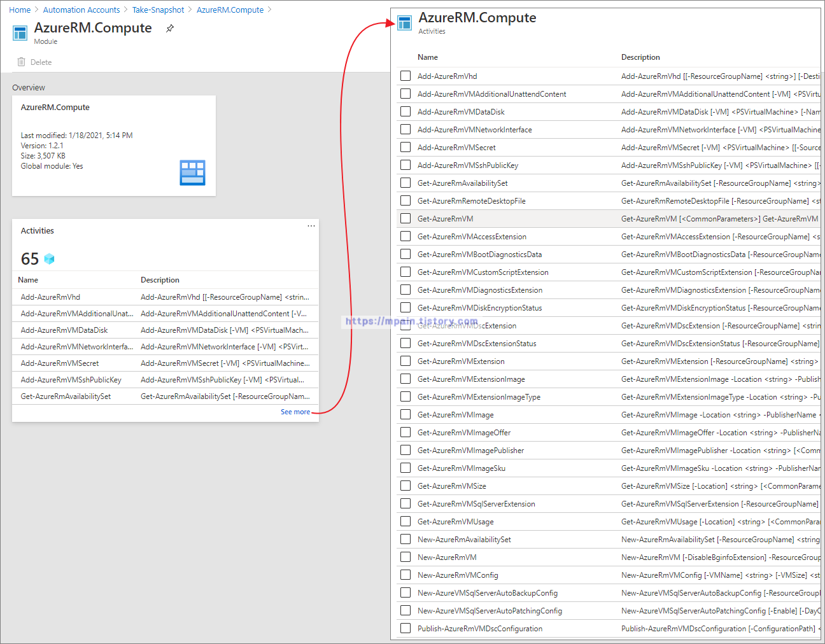Screen dimensions: 825x644
Task: Check the Add-AzureRmVMSshPublicKey checkbox in blade
Action: click(x=405, y=165)
